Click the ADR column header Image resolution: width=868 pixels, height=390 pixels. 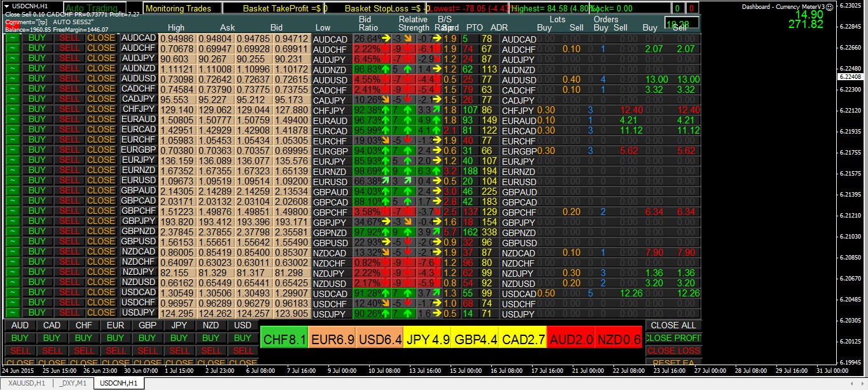500,28
